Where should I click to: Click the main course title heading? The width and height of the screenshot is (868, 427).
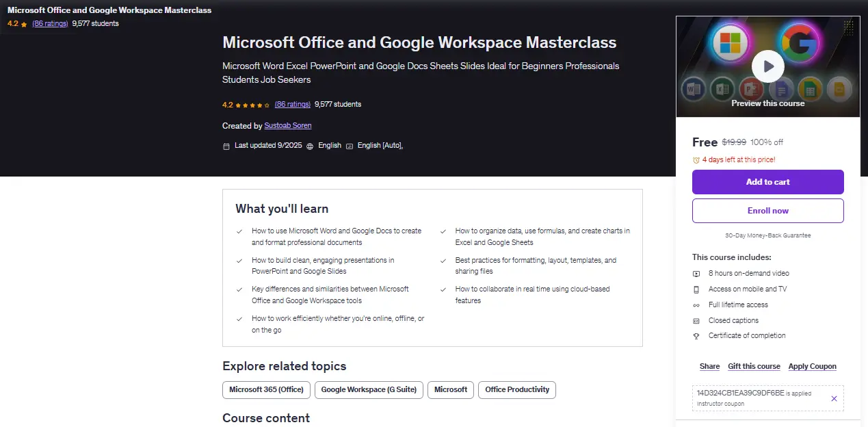pyautogui.click(x=419, y=42)
